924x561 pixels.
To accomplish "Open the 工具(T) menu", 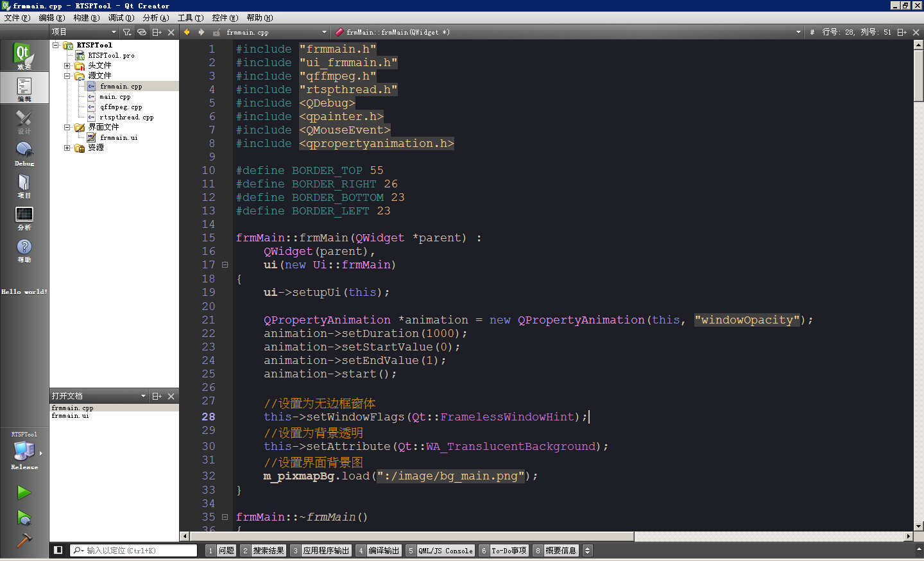I will [191, 18].
